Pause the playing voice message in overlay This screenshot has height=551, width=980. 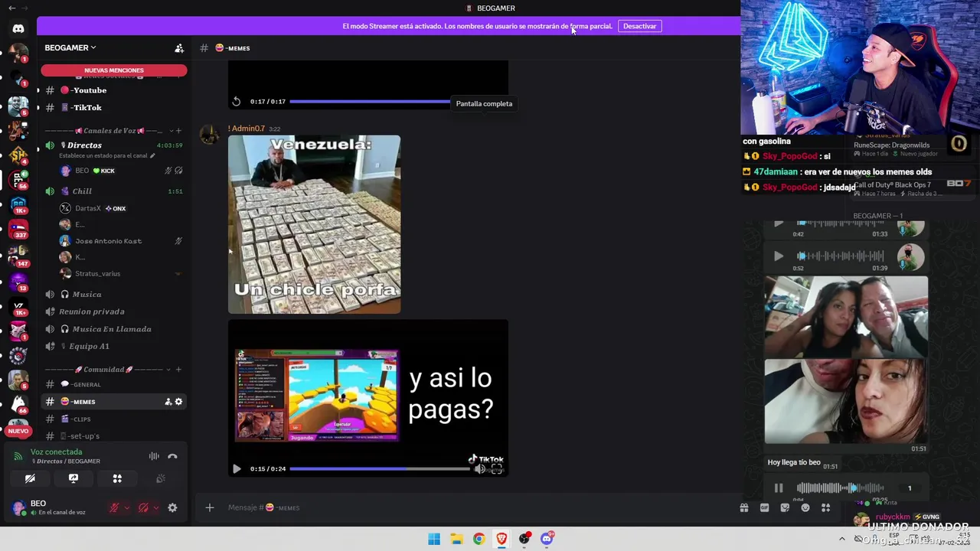779,488
